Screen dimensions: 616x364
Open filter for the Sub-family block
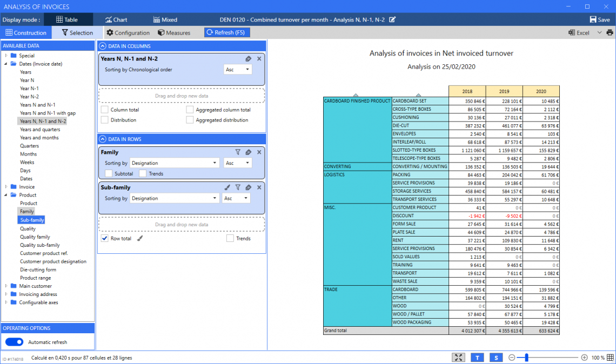tap(238, 187)
